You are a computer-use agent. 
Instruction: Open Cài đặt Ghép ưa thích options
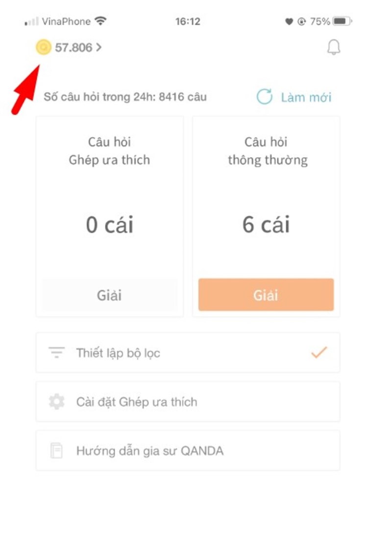point(188,401)
